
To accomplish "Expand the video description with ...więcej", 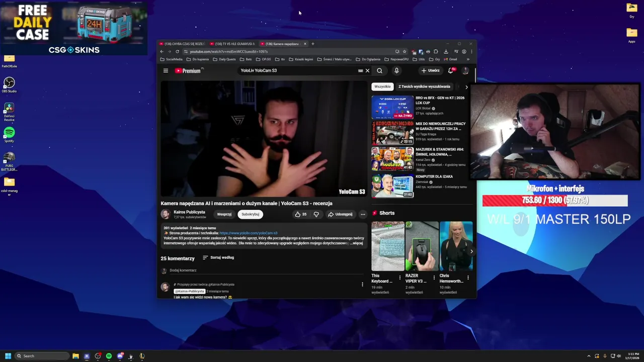I will pos(357,243).
